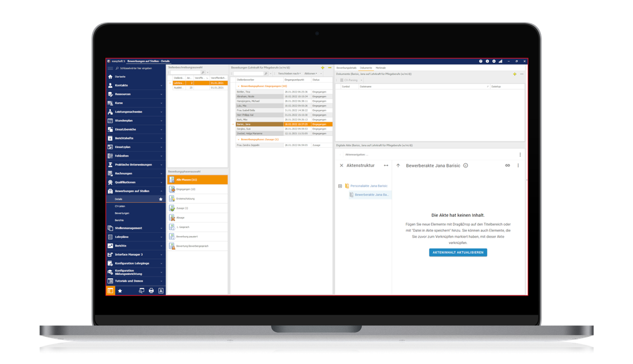
Task: Select the Eingegangen (10) phase filter
Action: pos(198,189)
